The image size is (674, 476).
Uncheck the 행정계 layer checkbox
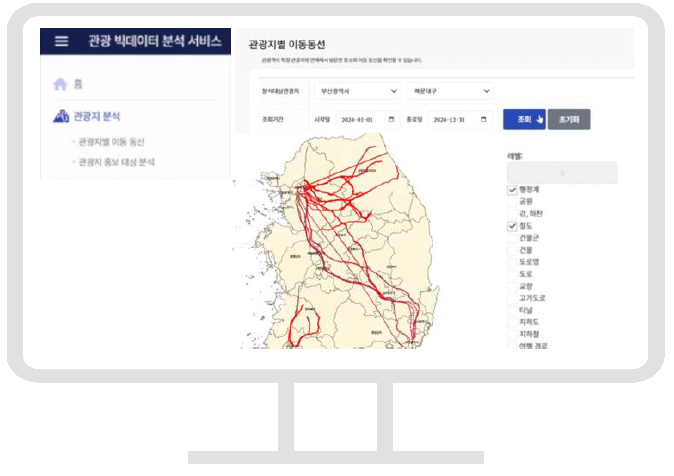[513, 189]
